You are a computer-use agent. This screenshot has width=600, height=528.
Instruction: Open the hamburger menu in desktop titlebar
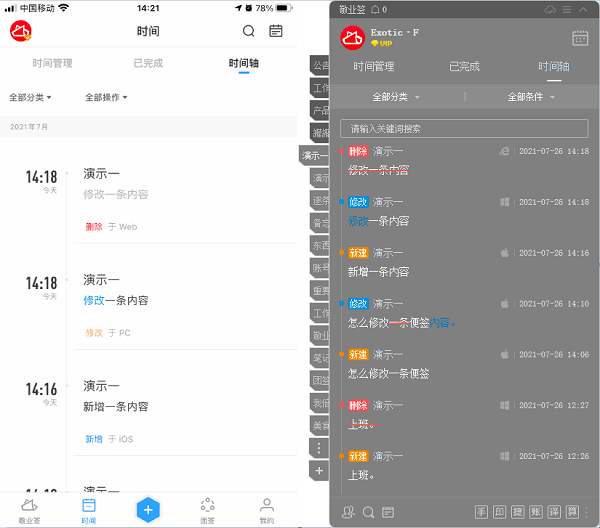pyautogui.click(x=567, y=10)
